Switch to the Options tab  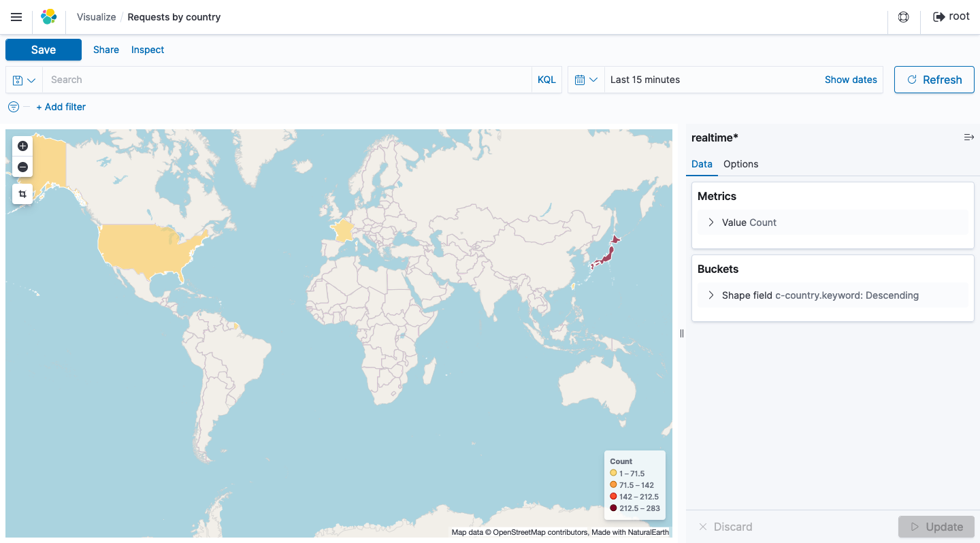coord(740,164)
